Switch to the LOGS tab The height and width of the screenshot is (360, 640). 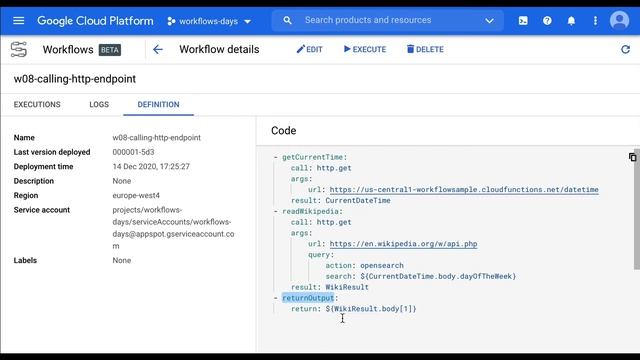99,104
